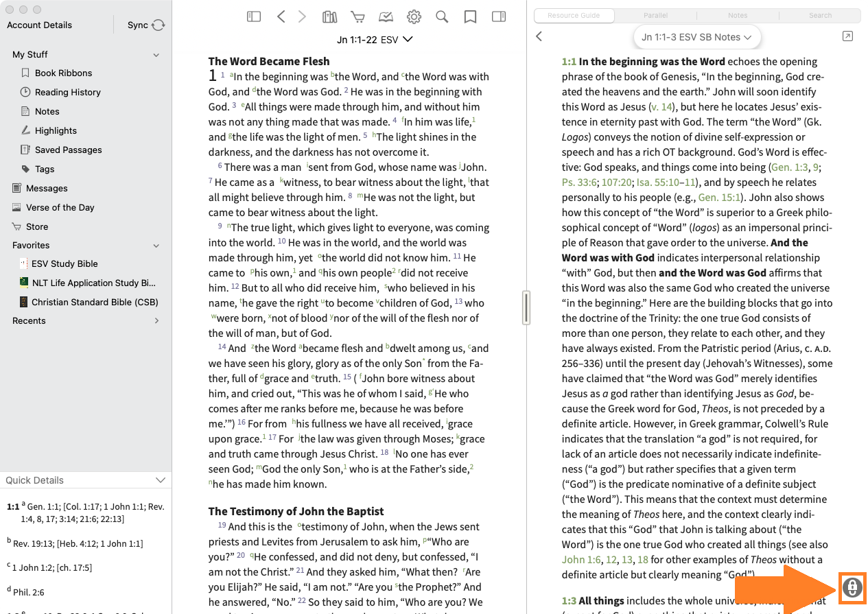
Task: Switch to the Resource Guide tab
Action: click(x=574, y=15)
